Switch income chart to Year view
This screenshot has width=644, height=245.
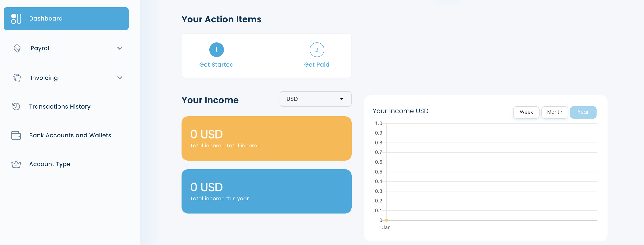point(583,112)
